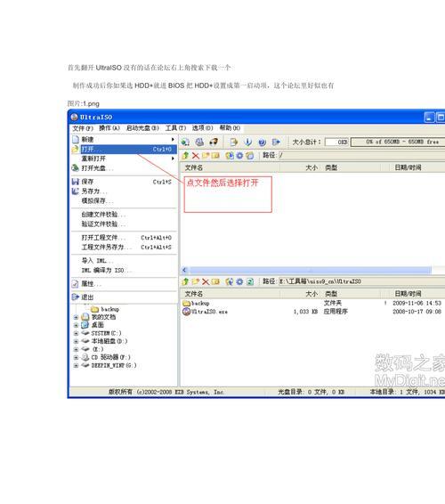Choose 属性... menu entry
Viewport: 445px width, 504px height.
(124, 284)
